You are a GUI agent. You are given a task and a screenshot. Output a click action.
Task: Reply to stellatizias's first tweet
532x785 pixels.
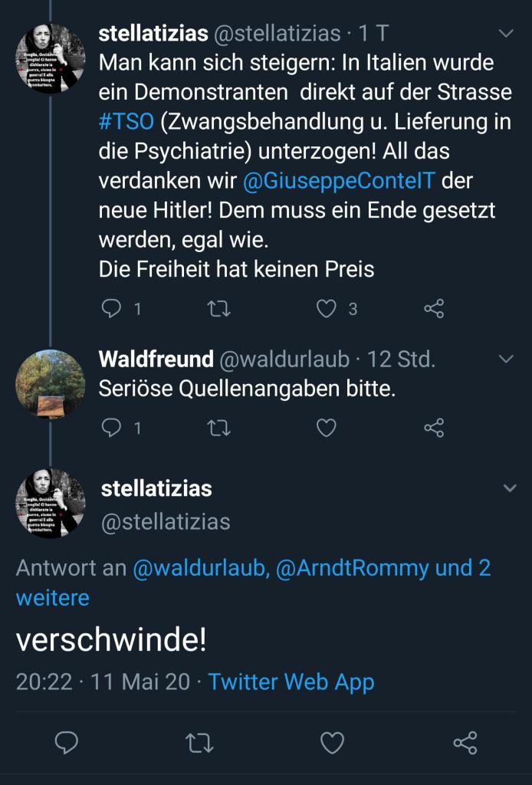click(112, 309)
